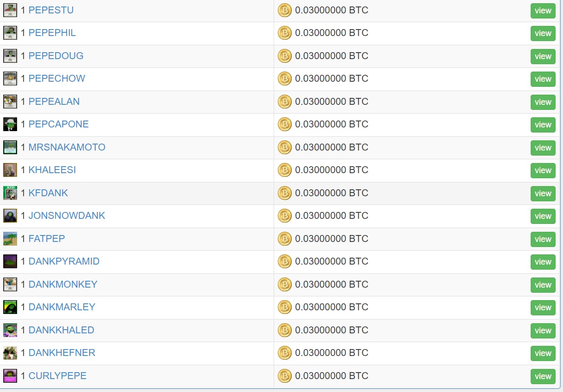Image resolution: width=563 pixels, height=392 pixels.
Task: Click the Bitcoin coin icon in FATPEP row
Action: coord(285,239)
